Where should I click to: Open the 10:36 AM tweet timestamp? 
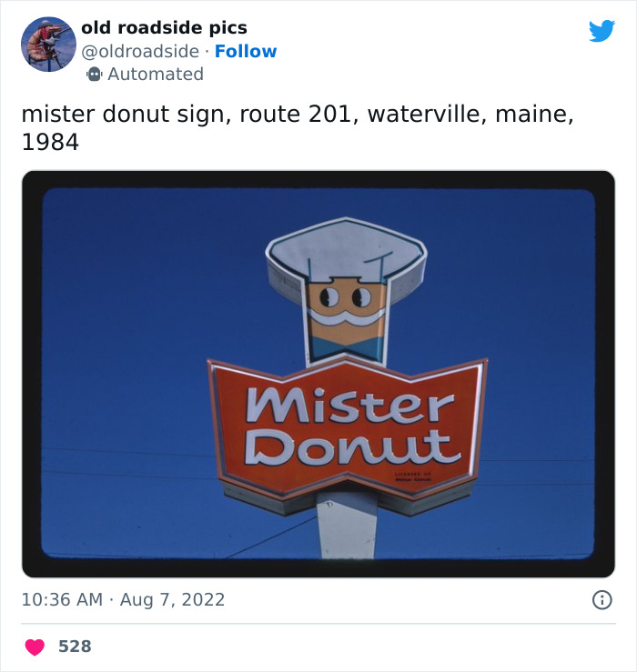click(62, 599)
